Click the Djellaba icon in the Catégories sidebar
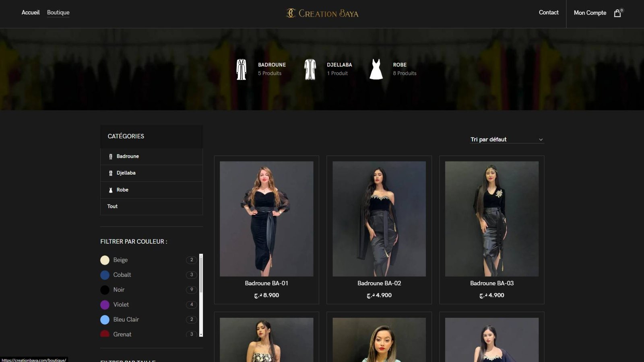This screenshot has width=644, height=362. click(110, 173)
